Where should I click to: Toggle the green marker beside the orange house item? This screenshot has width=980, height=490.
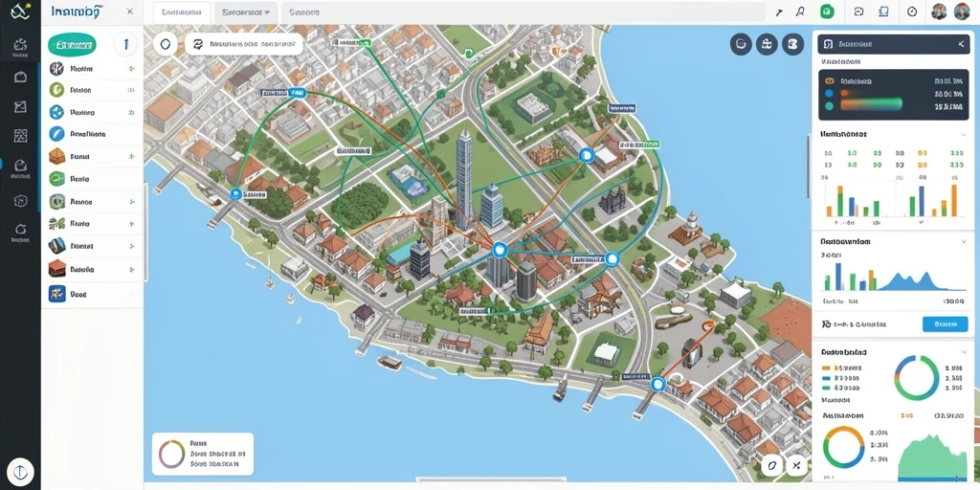tap(131, 156)
